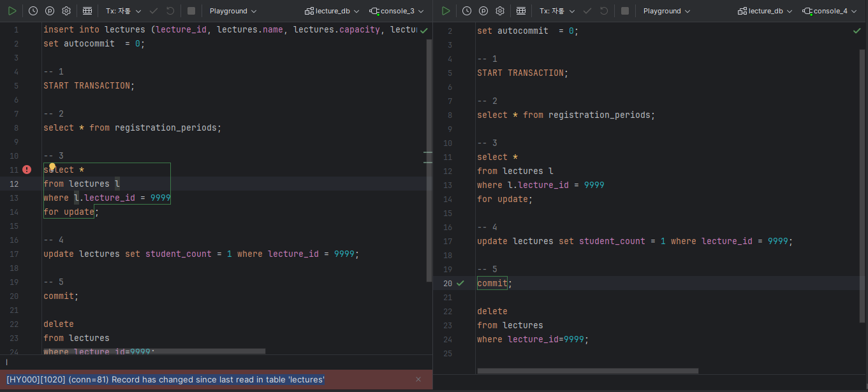This screenshot has height=392, width=868.
Task: Click the right editor horizontal scrollbar
Action: (x=587, y=370)
